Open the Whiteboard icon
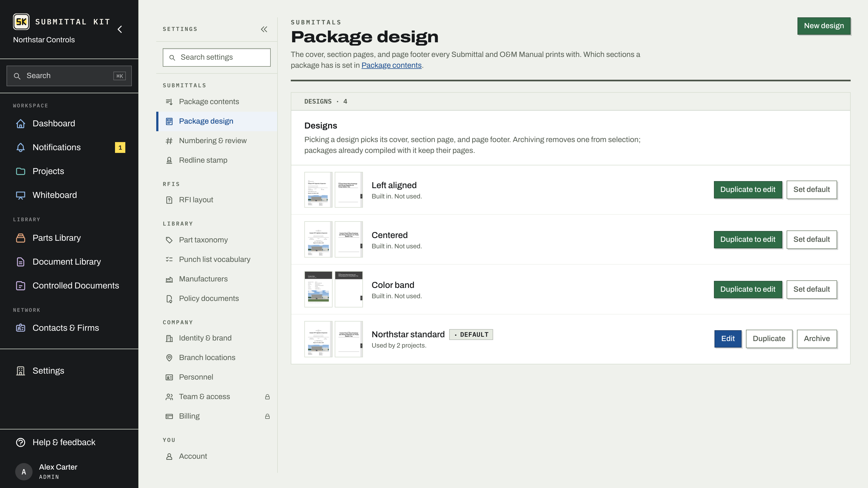This screenshot has width=868, height=488. coord(21,195)
